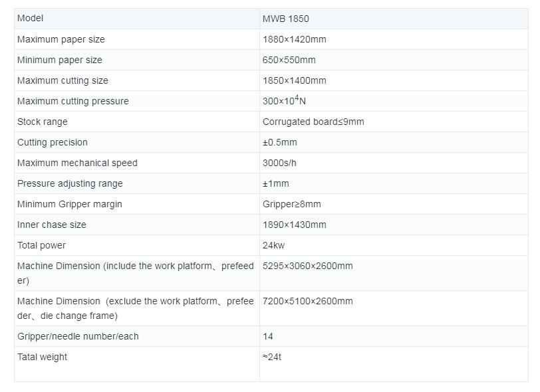The image size is (540, 392).
Task: Click the "Model" label cell
Action: (30, 19)
